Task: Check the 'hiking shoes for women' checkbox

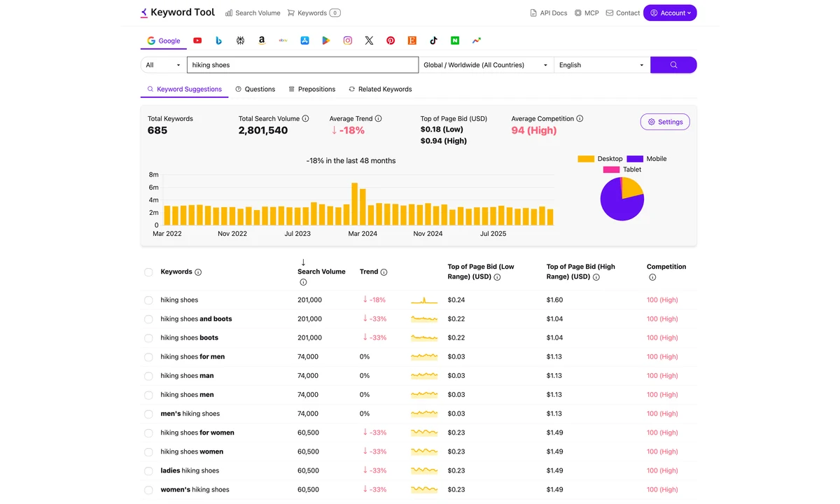Action: point(148,433)
